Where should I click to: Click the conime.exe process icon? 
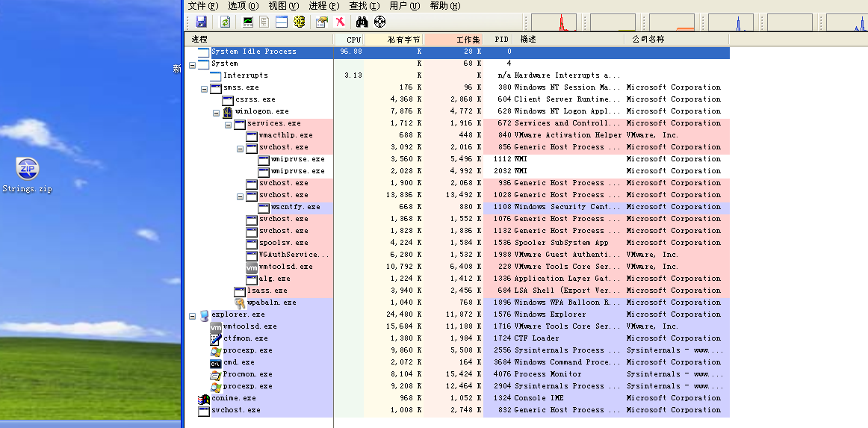point(204,399)
